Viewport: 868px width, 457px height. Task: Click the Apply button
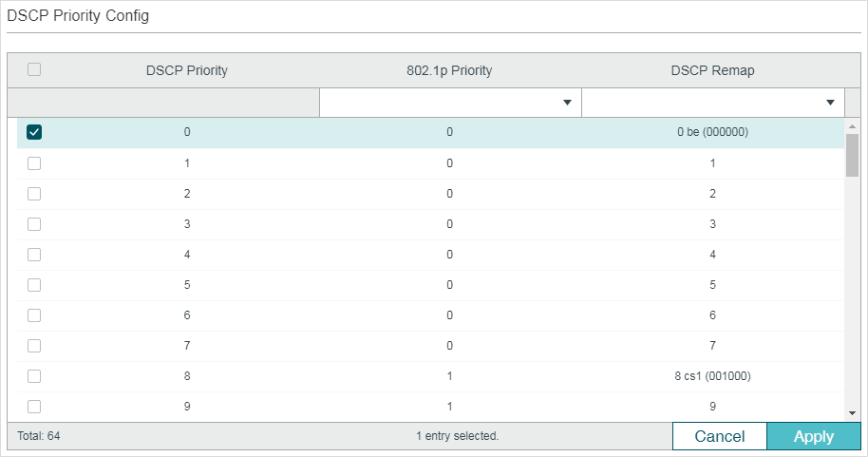814,436
